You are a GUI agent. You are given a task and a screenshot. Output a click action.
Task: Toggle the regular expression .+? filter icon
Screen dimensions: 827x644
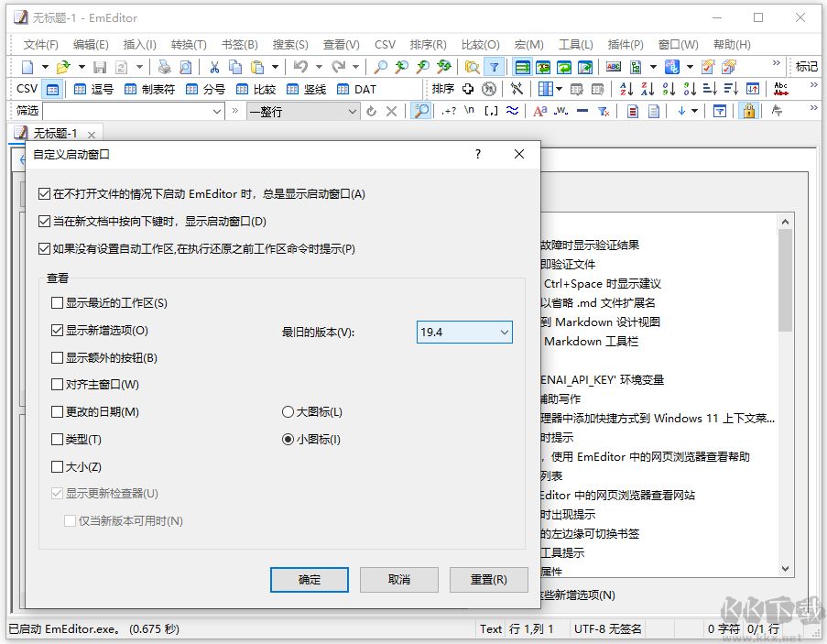point(449,111)
